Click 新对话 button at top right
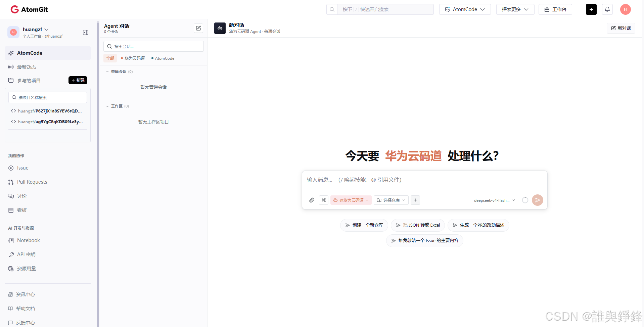Viewport: 644px width, 327px height. pyautogui.click(x=621, y=28)
